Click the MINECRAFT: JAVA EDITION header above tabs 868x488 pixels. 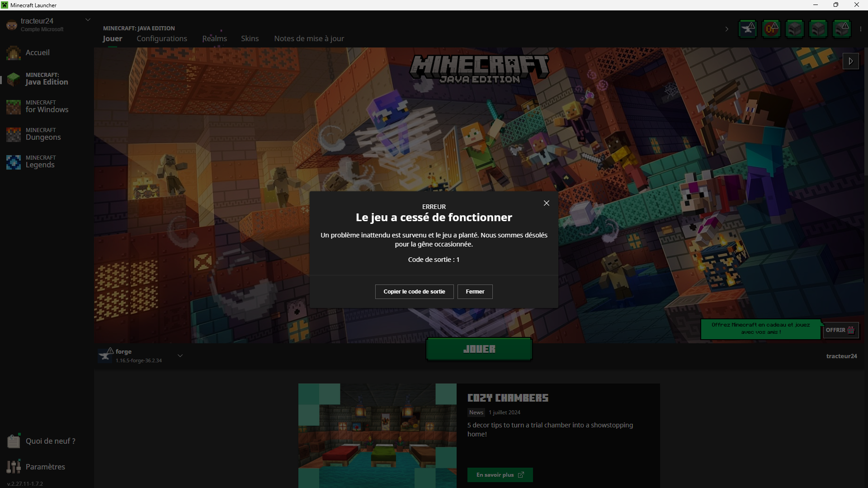(139, 28)
